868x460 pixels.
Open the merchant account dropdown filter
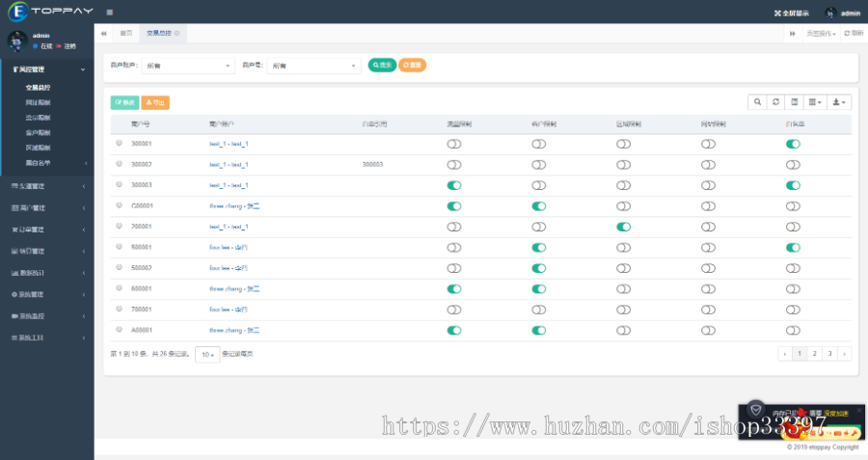click(x=188, y=66)
